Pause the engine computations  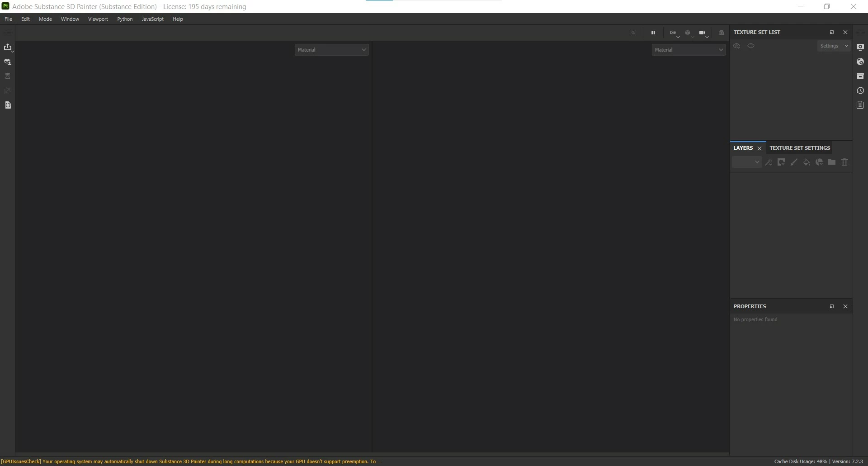tap(653, 33)
